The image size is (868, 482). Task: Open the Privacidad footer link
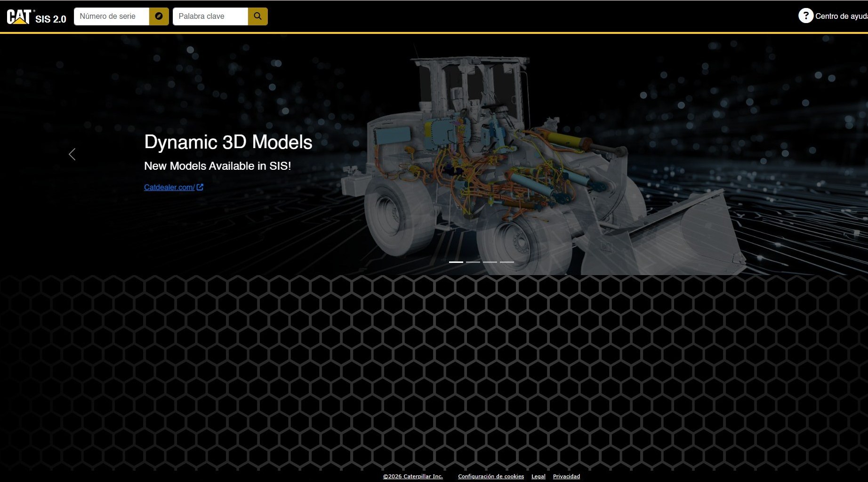[566, 476]
